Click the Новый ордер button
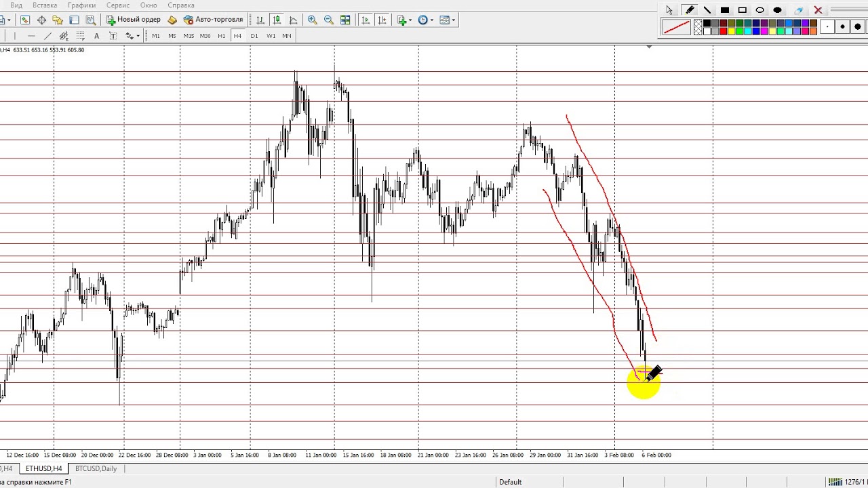868x488 pixels. point(134,20)
